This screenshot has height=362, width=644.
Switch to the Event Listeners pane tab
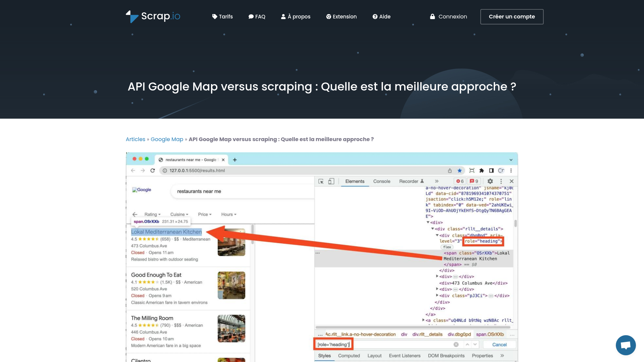tap(405, 356)
